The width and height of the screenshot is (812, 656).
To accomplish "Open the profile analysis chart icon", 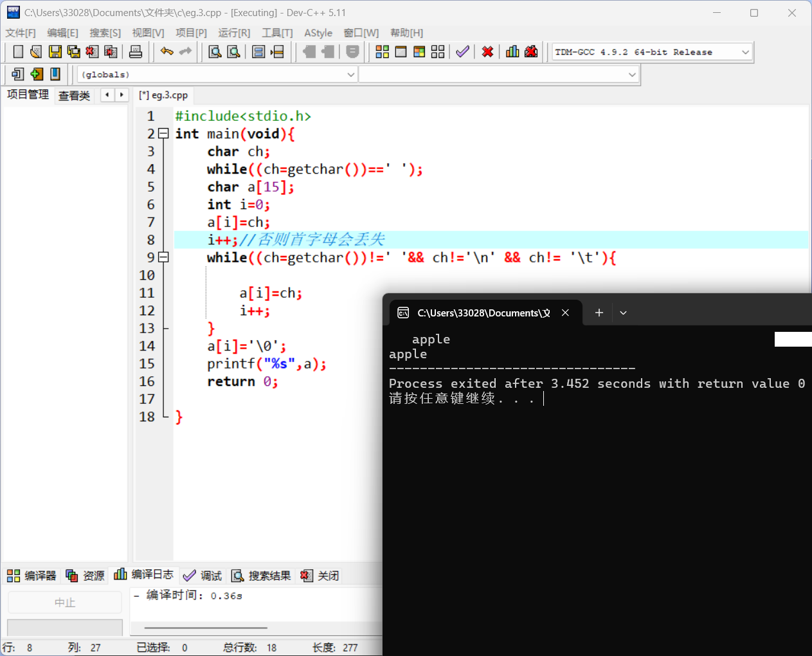I will 512,52.
